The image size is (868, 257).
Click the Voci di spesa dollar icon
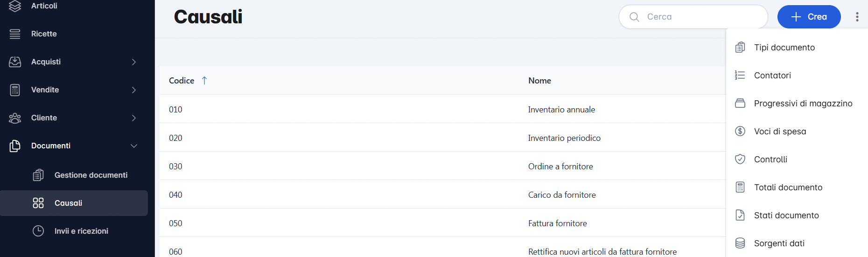(740, 131)
